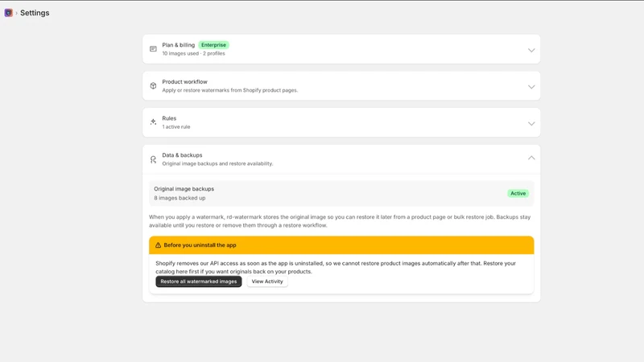Click 'Before you uninstall the app' banner title
Screen dimensions: 644x362
coord(200,245)
